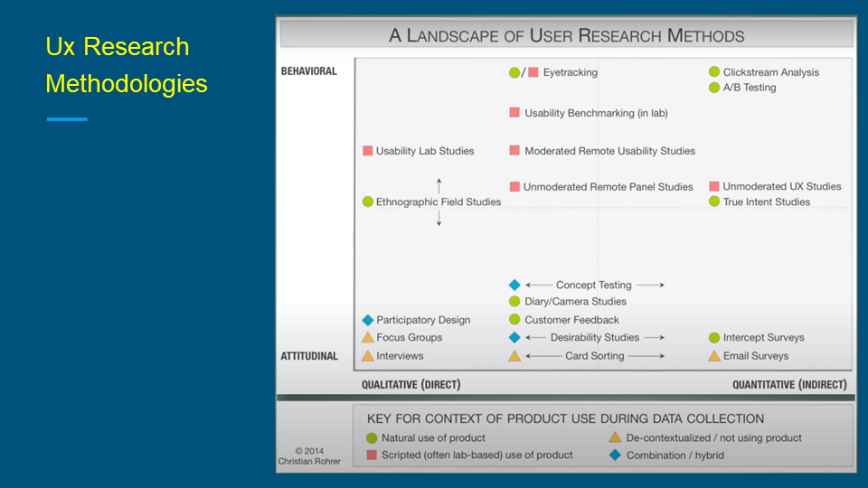
Task: Click Usability Benchmarking (in lab) text
Action: pyautogui.click(x=596, y=113)
